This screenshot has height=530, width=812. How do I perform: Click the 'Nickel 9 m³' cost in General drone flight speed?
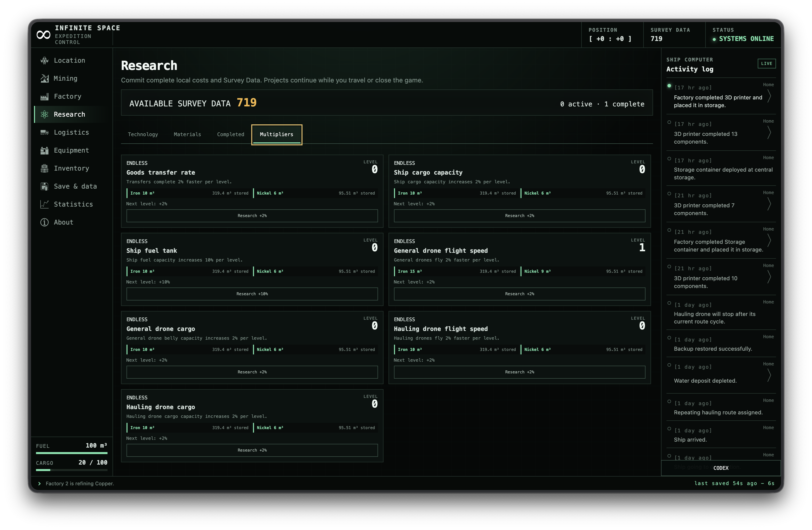pos(537,271)
